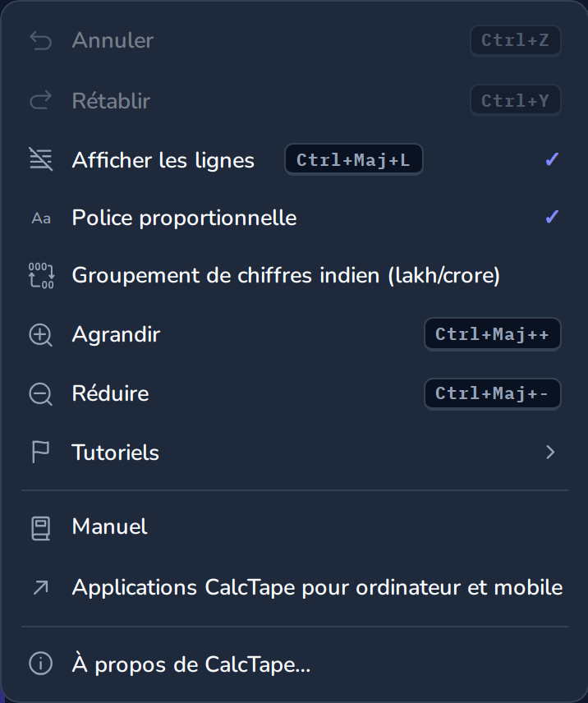Click the Aa font icon
Viewport: 588px width, 703px height.
[41, 218]
